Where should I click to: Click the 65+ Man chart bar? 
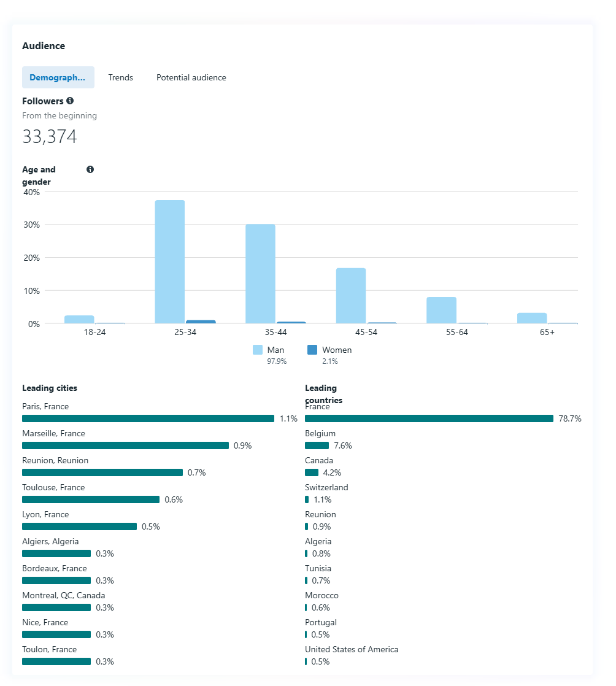(532, 318)
